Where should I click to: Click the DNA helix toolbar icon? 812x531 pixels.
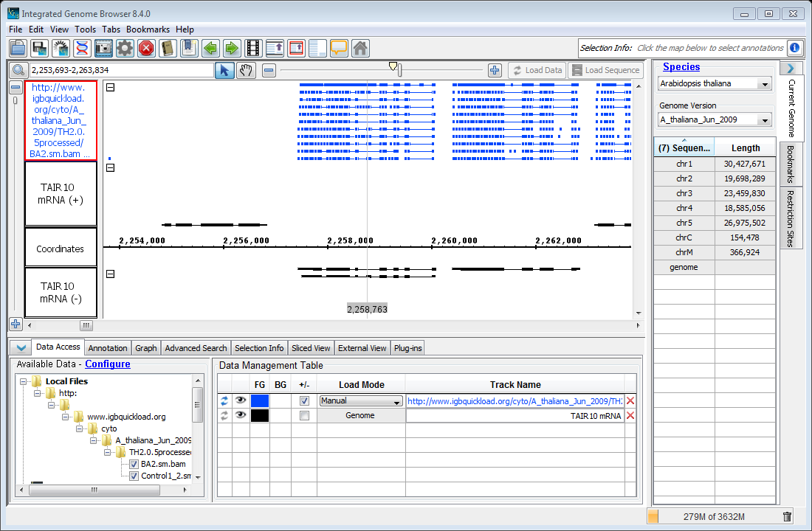[82, 49]
